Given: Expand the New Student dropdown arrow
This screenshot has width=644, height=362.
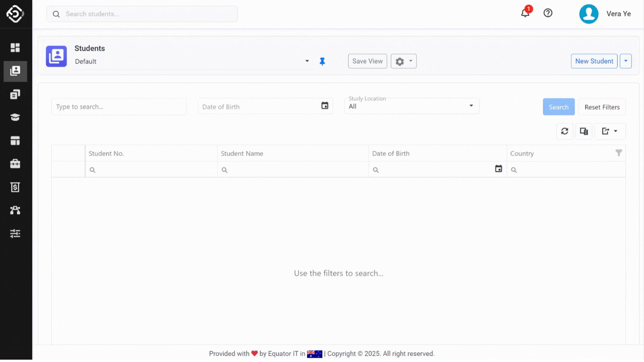Looking at the screenshot, I should 626,61.
